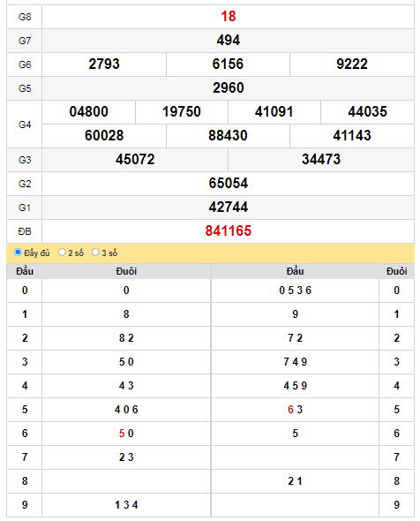Click the G4 number 41143
Viewport: 420px width, 521px height.
(352, 136)
